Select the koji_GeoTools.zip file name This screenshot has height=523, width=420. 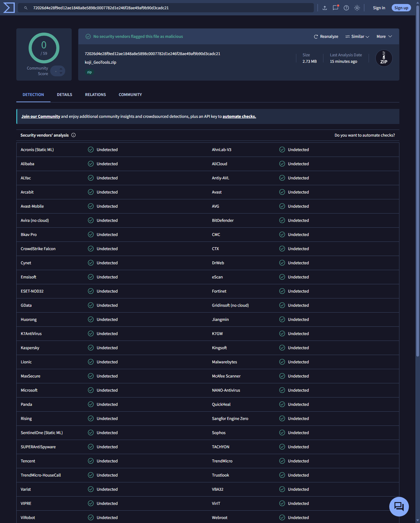[101, 62]
